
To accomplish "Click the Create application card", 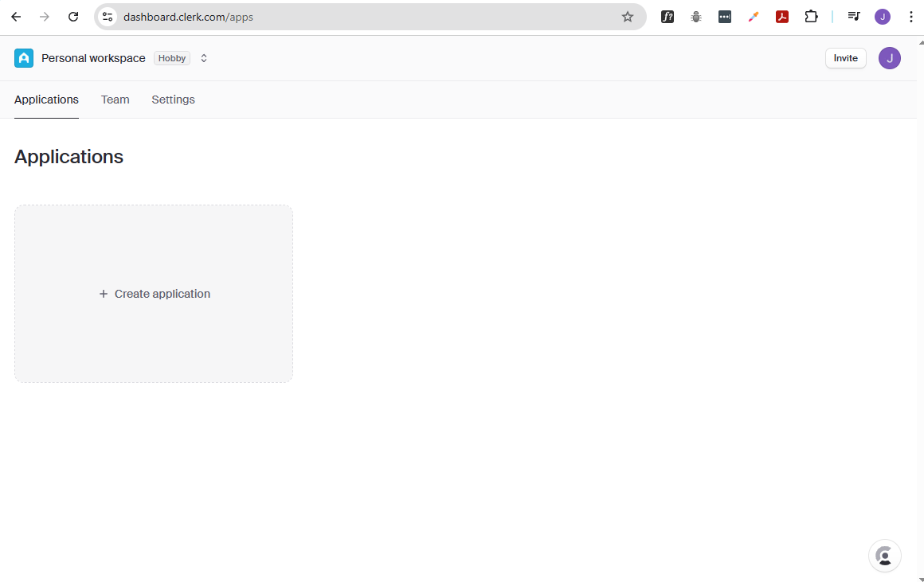I will click(x=154, y=294).
